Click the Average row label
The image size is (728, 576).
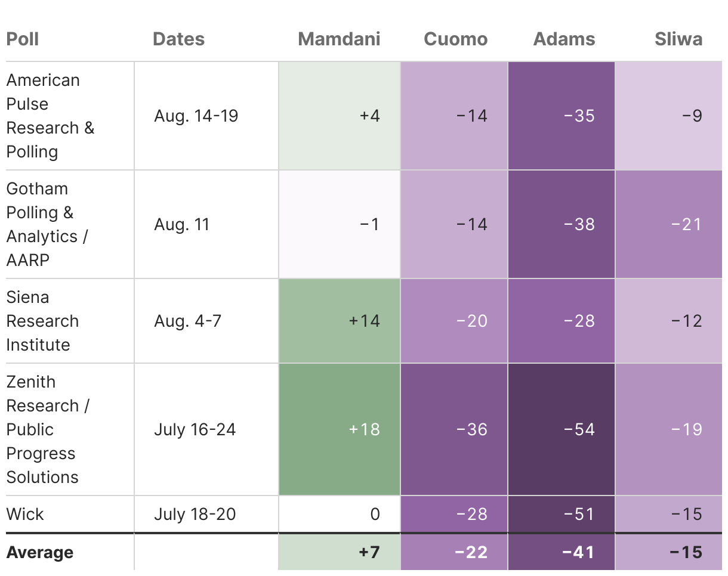pyautogui.click(x=40, y=552)
